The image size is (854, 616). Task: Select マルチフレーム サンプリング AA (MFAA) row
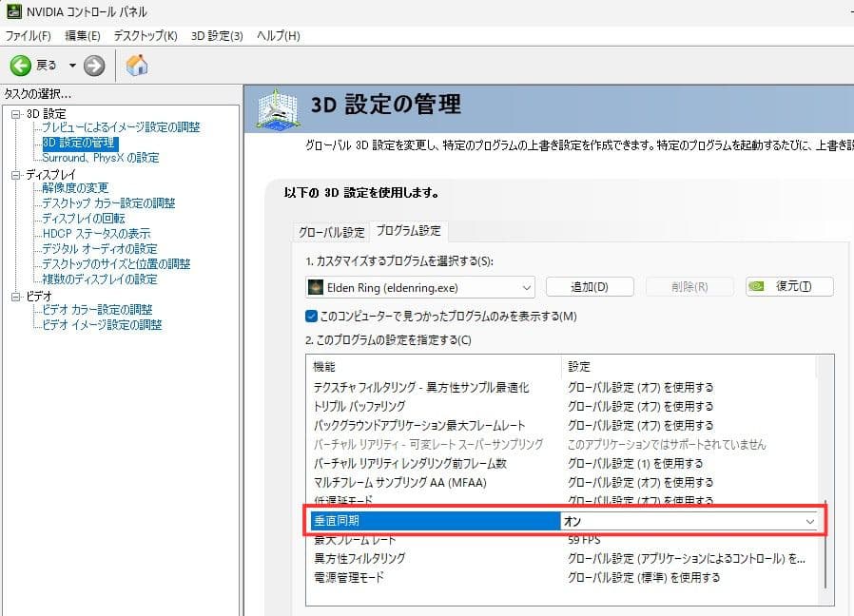564,483
